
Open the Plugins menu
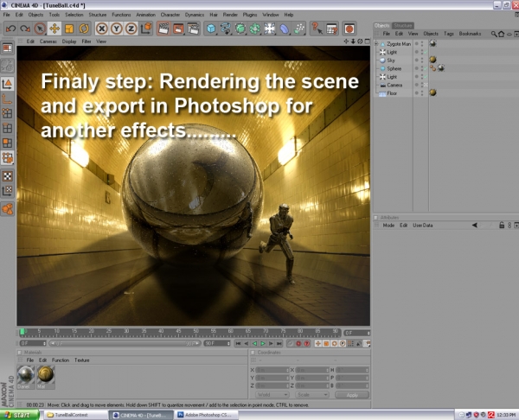(x=250, y=15)
